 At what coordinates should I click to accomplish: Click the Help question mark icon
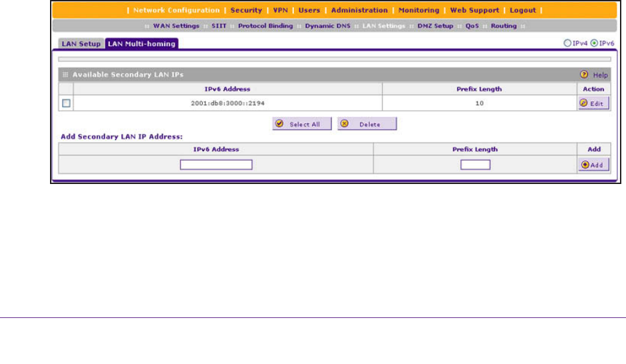pos(584,75)
